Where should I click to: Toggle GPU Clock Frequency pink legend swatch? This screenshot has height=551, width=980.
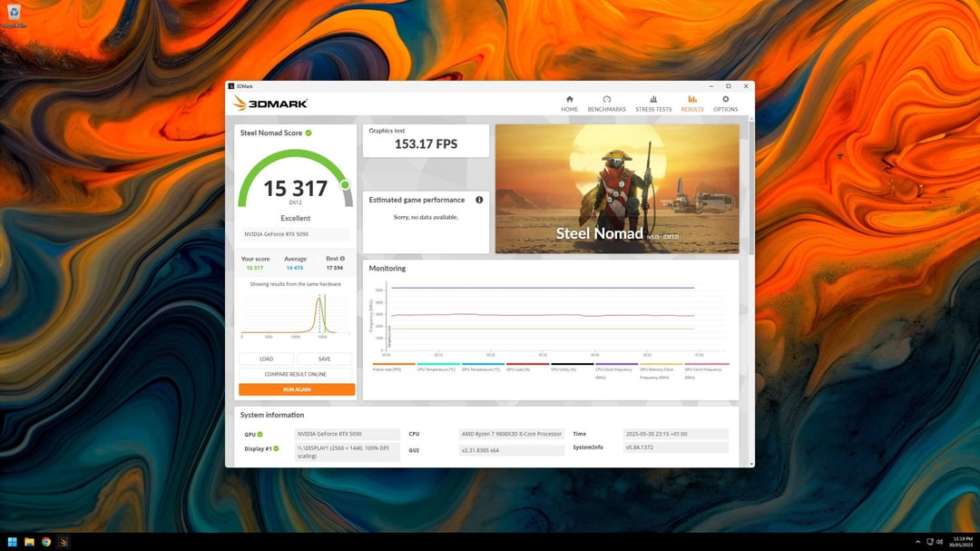[x=706, y=364]
